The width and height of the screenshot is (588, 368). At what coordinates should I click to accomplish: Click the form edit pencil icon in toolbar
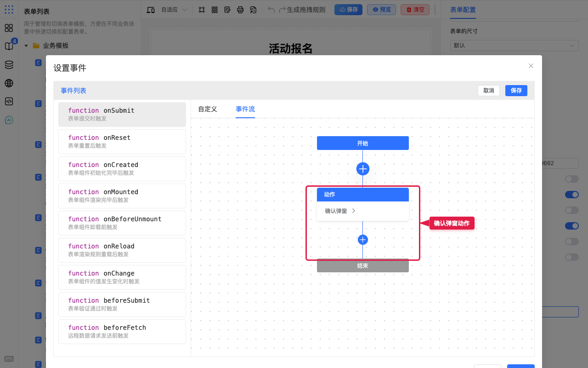click(227, 10)
